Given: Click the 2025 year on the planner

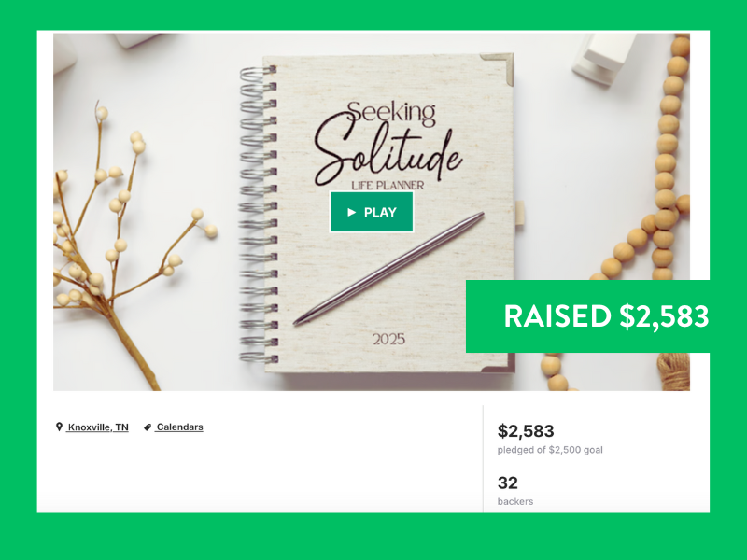Looking at the screenshot, I should pos(388,340).
